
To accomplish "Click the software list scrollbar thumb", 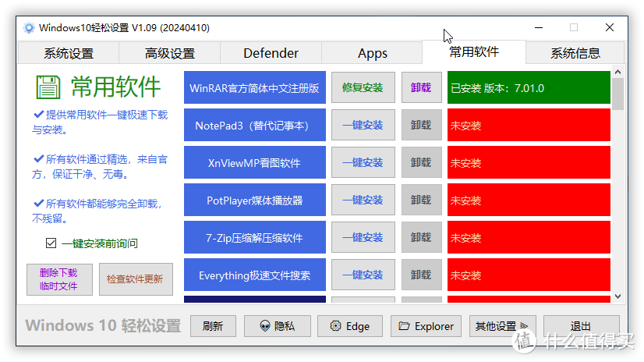I will click(x=617, y=94).
